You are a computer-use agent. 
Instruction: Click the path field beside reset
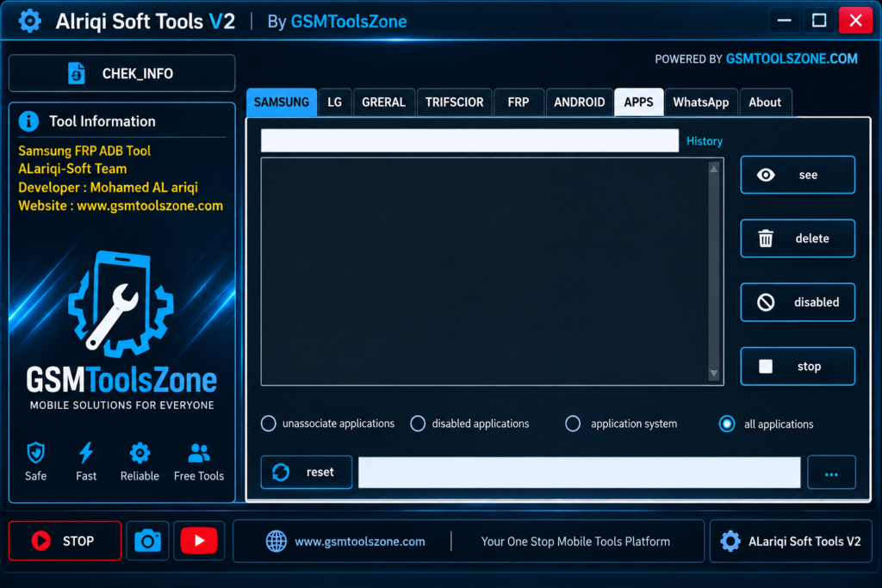coord(580,472)
